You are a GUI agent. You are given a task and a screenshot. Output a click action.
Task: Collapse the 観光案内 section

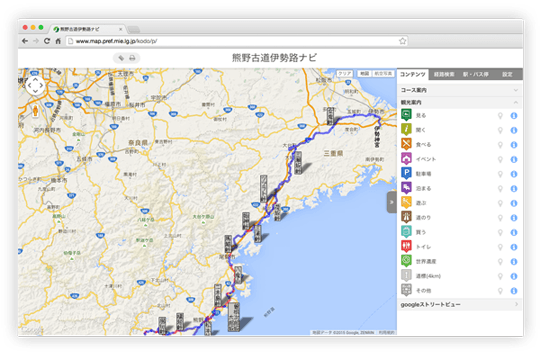[x=460, y=103]
